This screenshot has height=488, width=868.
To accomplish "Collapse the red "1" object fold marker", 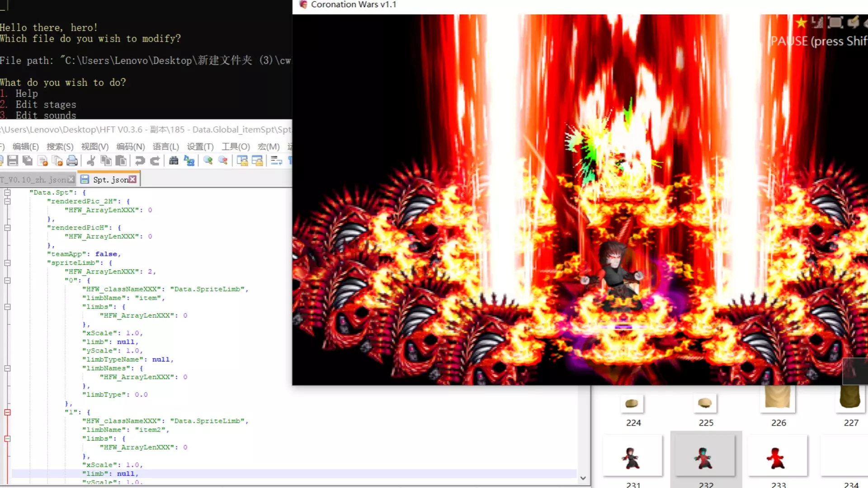I will tap(7, 412).
